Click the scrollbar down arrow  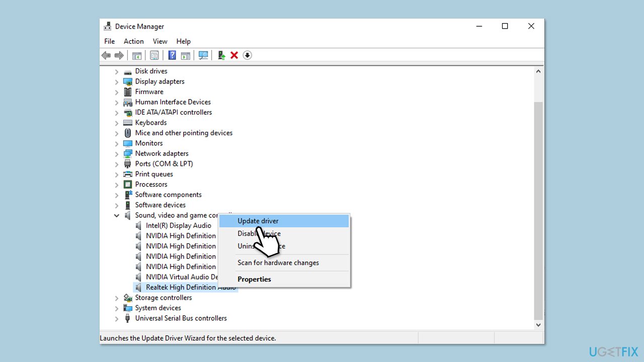(538, 325)
